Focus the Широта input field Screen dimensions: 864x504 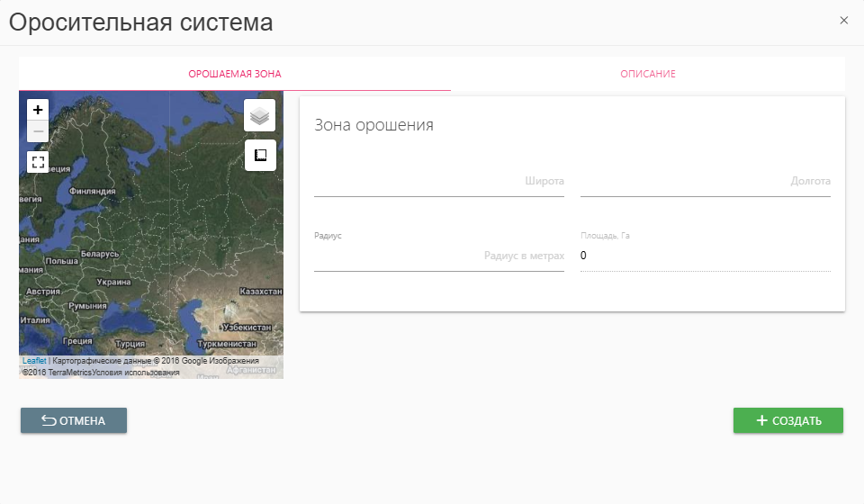pos(438,181)
